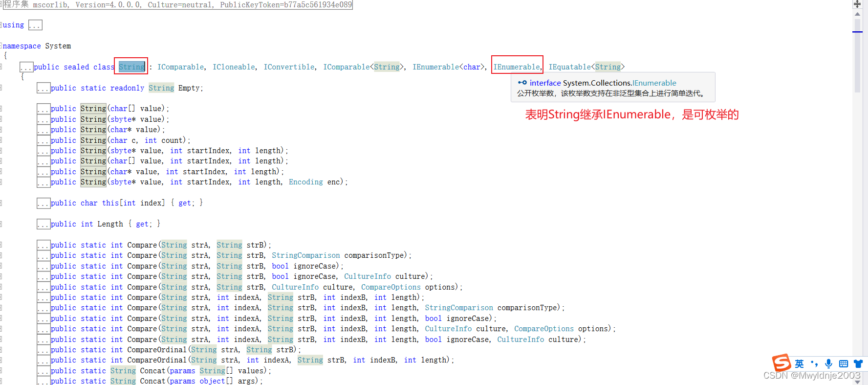
Task: Click the Length property name
Action: (110, 224)
